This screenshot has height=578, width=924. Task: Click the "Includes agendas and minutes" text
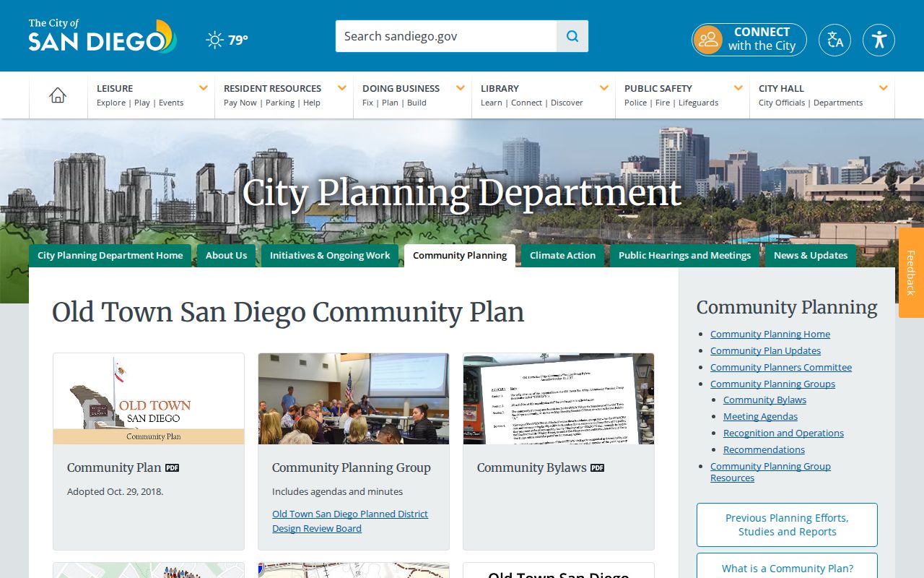tap(337, 491)
